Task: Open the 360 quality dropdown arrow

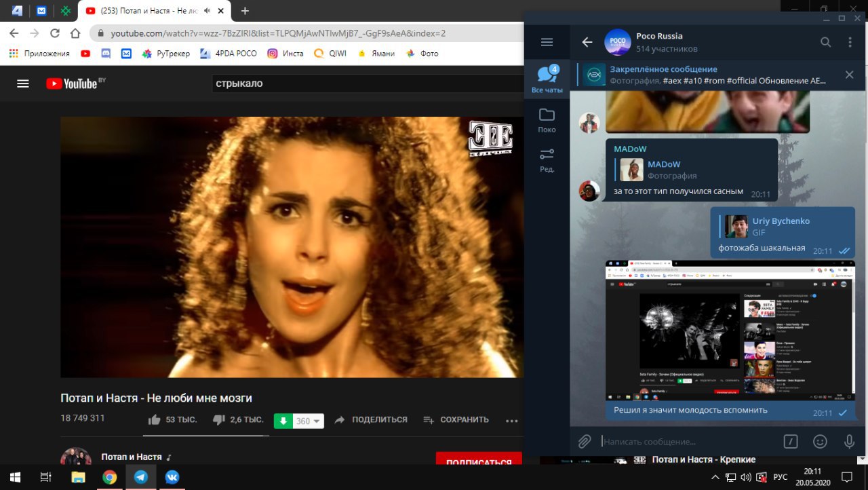Action: point(317,421)
